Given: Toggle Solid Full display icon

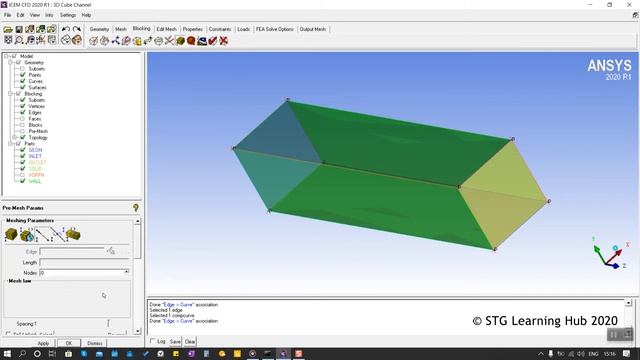Looking at the screenshot, I should coord(77,40).
